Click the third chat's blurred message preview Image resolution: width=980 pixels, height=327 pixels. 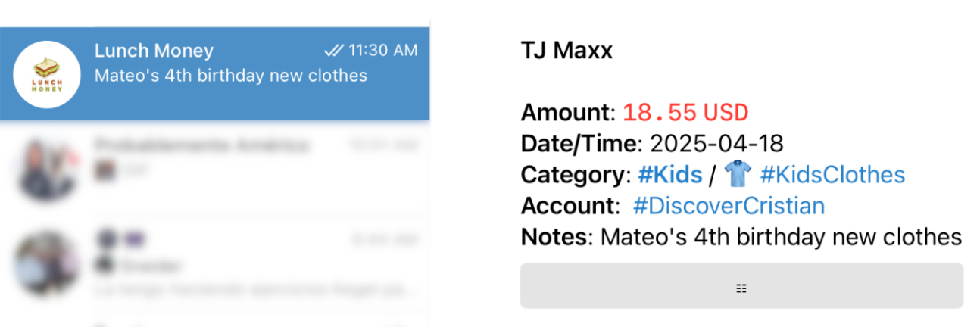click(x=254, y=289)
